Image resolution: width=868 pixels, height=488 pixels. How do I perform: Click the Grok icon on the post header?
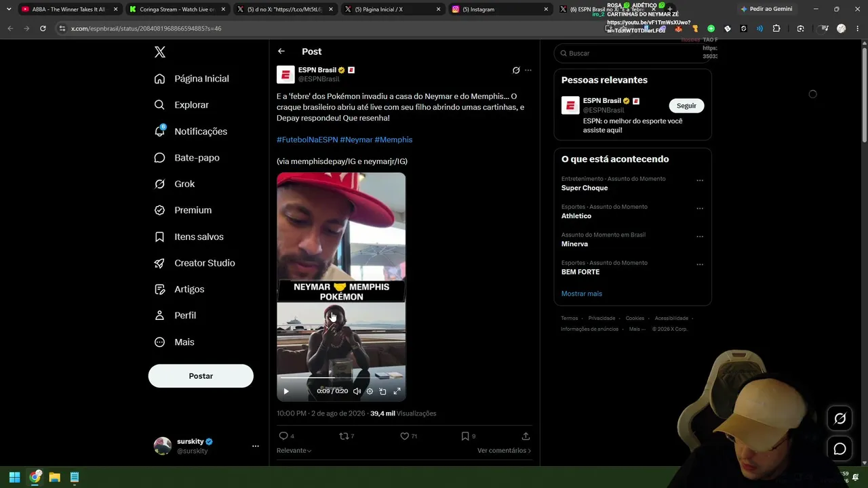pos(516,70)
